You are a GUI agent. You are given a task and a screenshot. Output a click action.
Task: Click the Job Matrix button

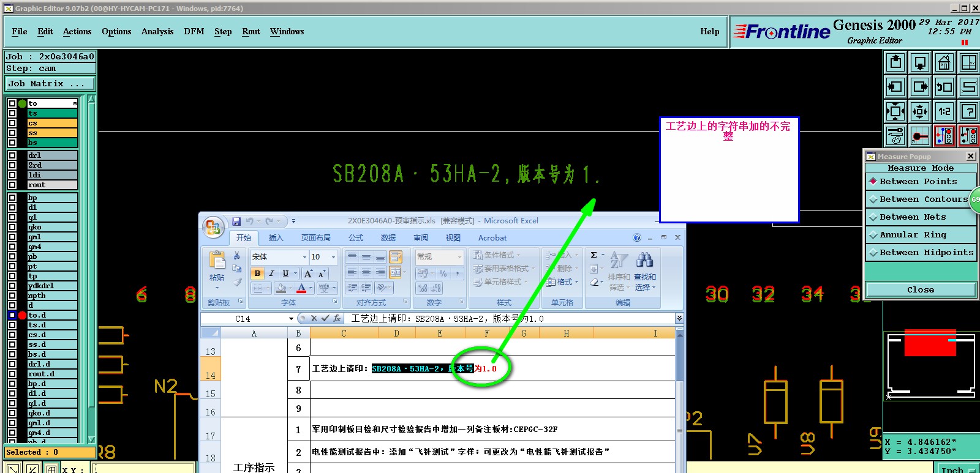click(50, 84)
